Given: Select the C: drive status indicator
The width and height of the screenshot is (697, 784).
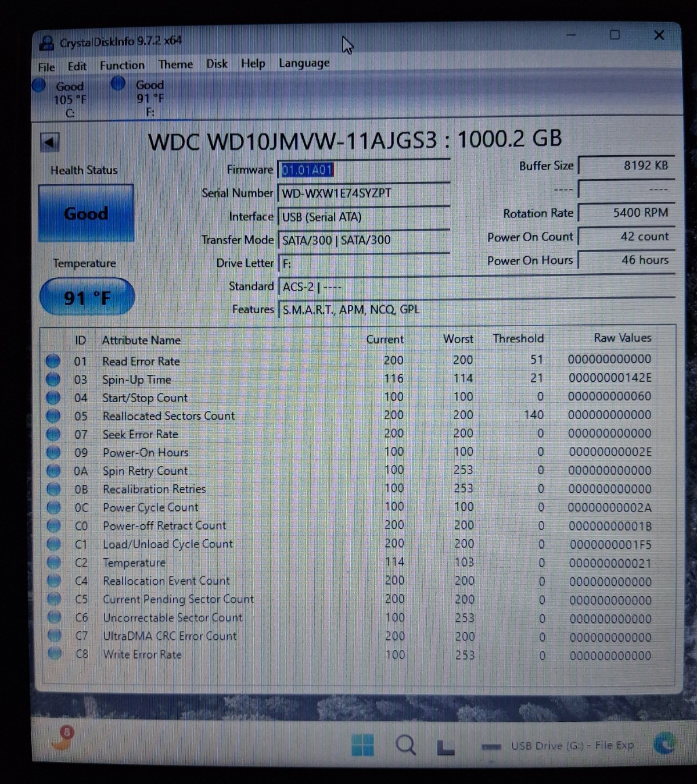Looking at the screenshot, I should (61, 99).
